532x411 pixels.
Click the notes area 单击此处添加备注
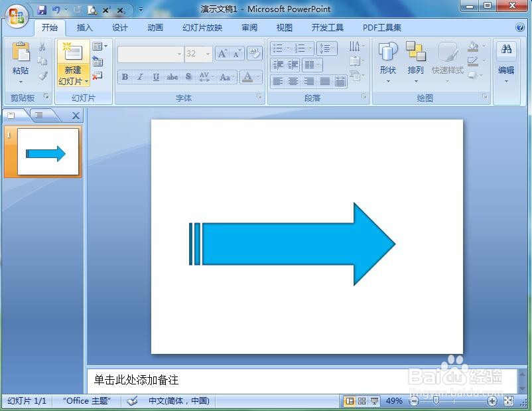(x=136, y=380)
